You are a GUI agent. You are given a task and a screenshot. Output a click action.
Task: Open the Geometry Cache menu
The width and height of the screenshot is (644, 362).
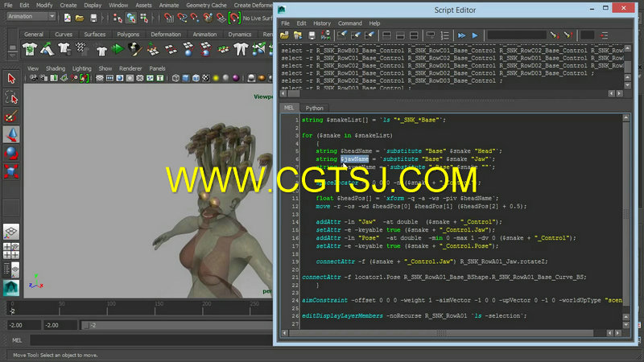pos(206,6)
